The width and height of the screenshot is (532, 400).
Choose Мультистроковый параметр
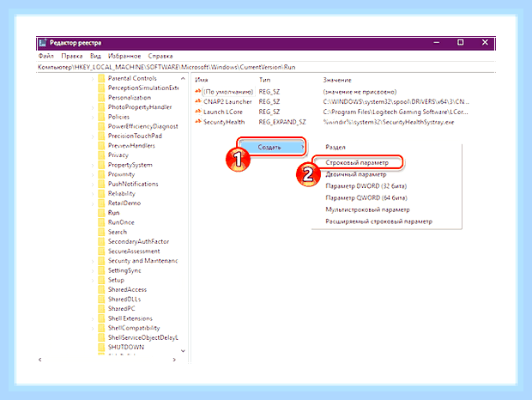[x=367, y=209]
